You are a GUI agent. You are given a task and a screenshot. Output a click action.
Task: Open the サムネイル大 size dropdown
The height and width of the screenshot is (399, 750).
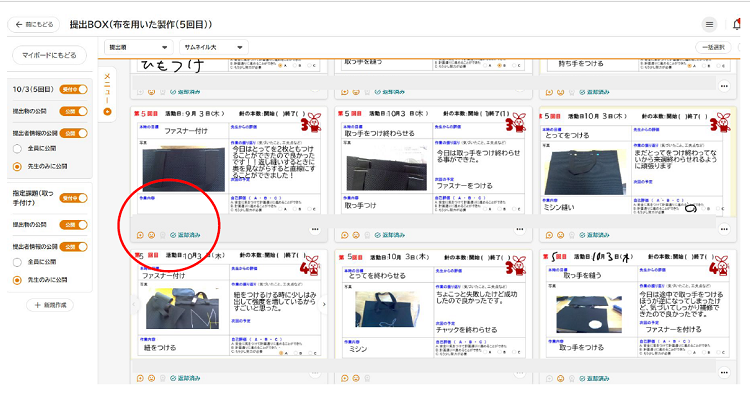(x=214, y=47)
